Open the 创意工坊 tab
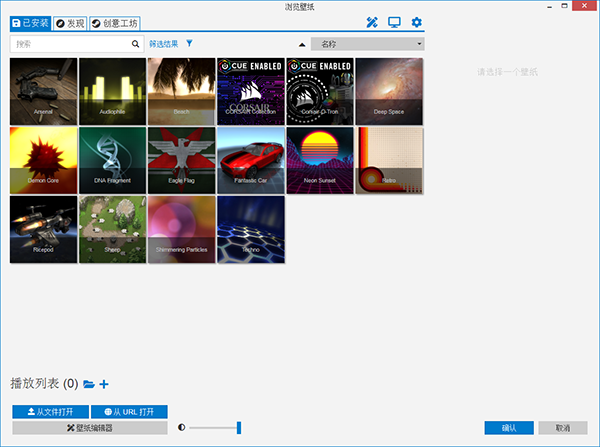The width and height of the screenshot is (600, 447). [x=115, y=23]
